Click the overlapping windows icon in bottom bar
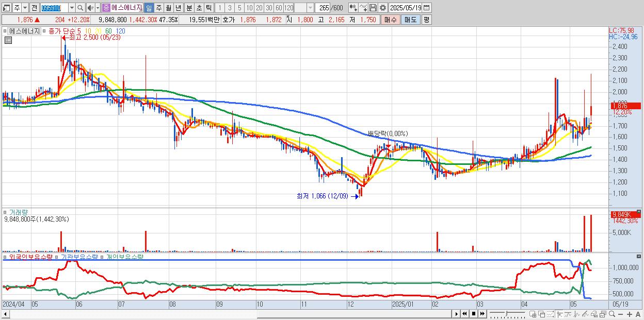The height and width of the screenshot is (320, 644). pyautogui.click(x=542, y=314)
